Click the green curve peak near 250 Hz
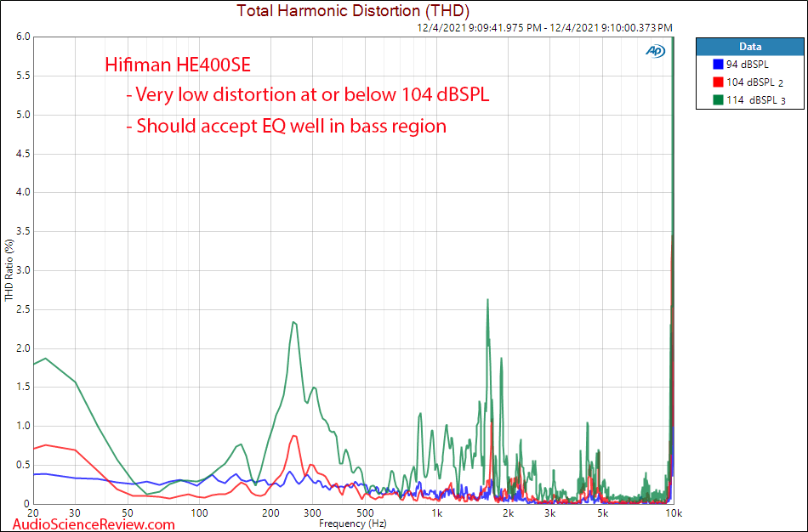Screen dimensions: 808x532 click(293, 322)
